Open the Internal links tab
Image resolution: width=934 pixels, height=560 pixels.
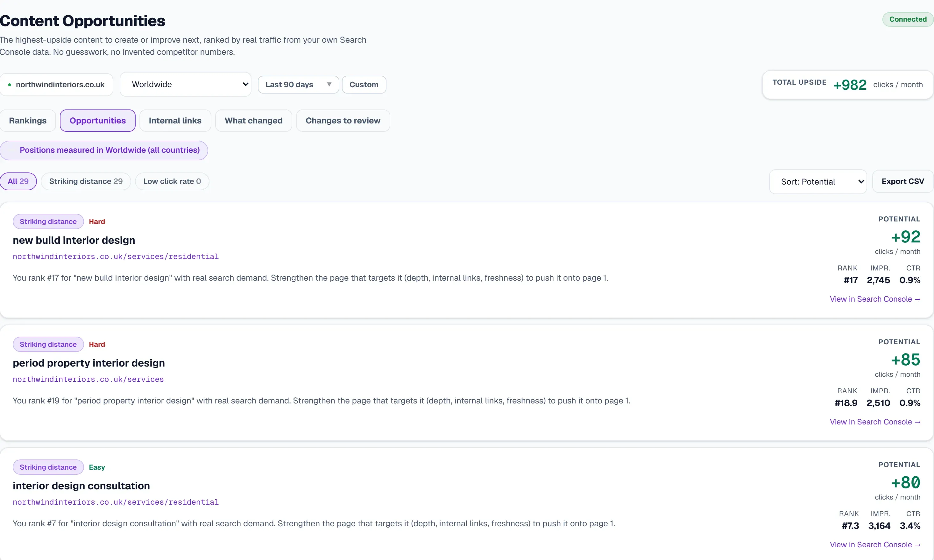[x=175, y=120]
